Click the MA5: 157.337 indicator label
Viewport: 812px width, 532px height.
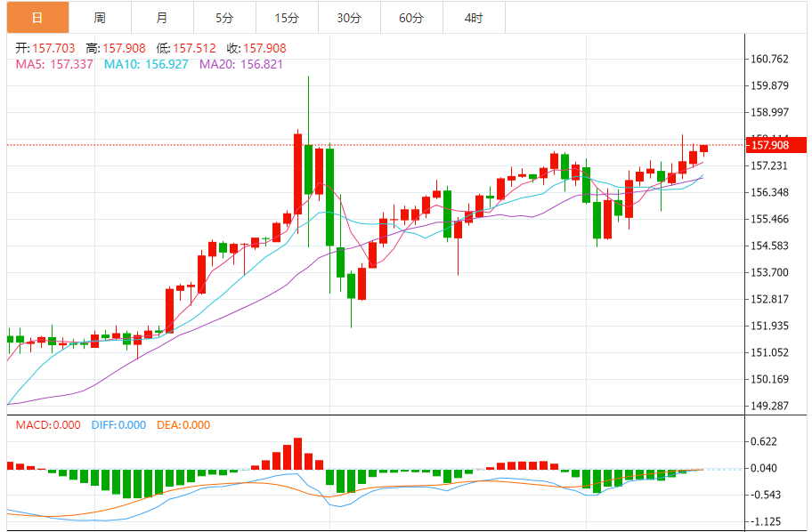[54, 64]
